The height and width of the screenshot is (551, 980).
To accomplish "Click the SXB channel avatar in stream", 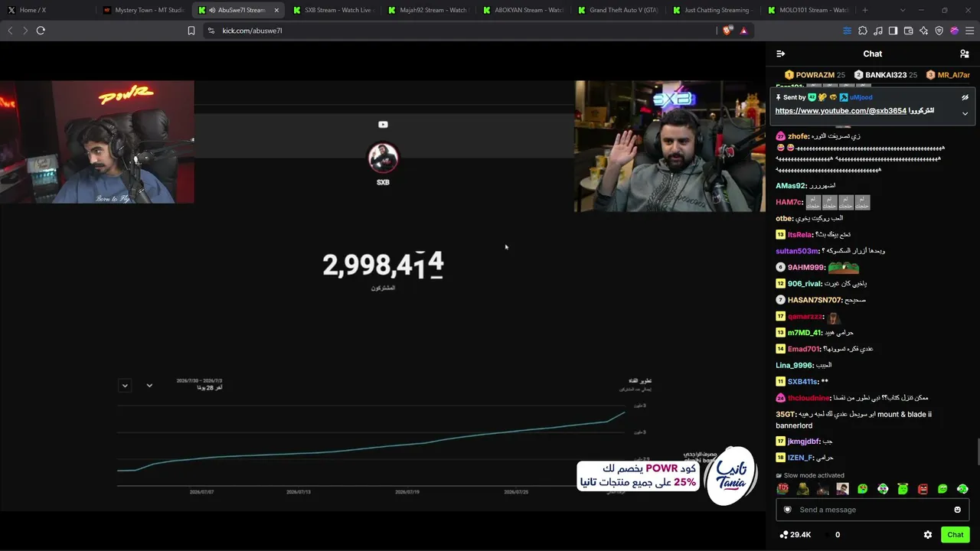I will click(383, 158).
